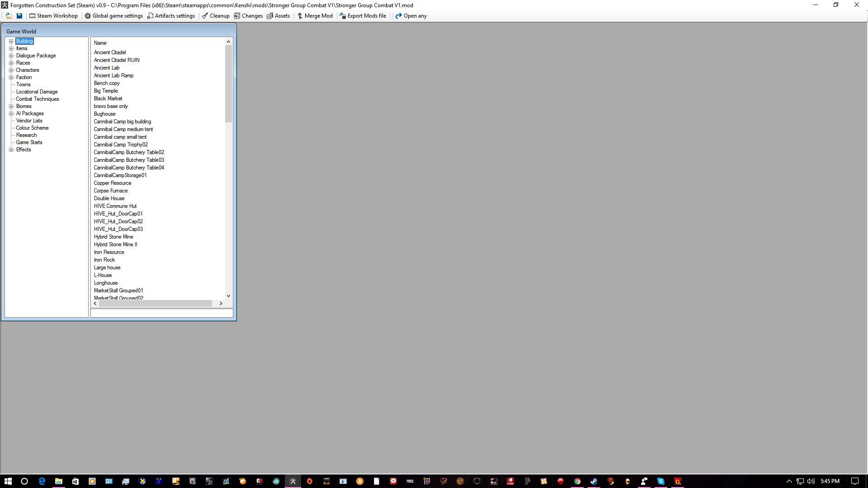Run the Cleanup tool
Viewport: 868px width, 488px height.
pos(216,16)
